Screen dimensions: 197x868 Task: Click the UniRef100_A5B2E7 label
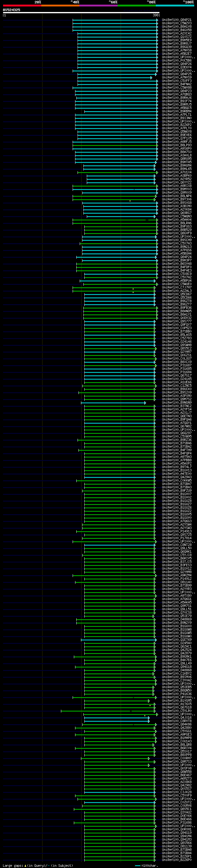(x=177, y=54)
